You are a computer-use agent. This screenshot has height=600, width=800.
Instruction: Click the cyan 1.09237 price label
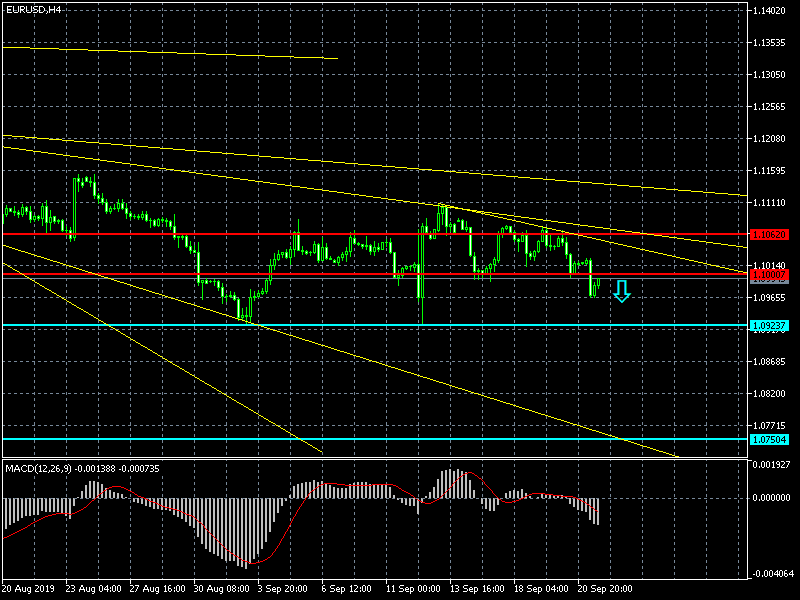point(769,326)
